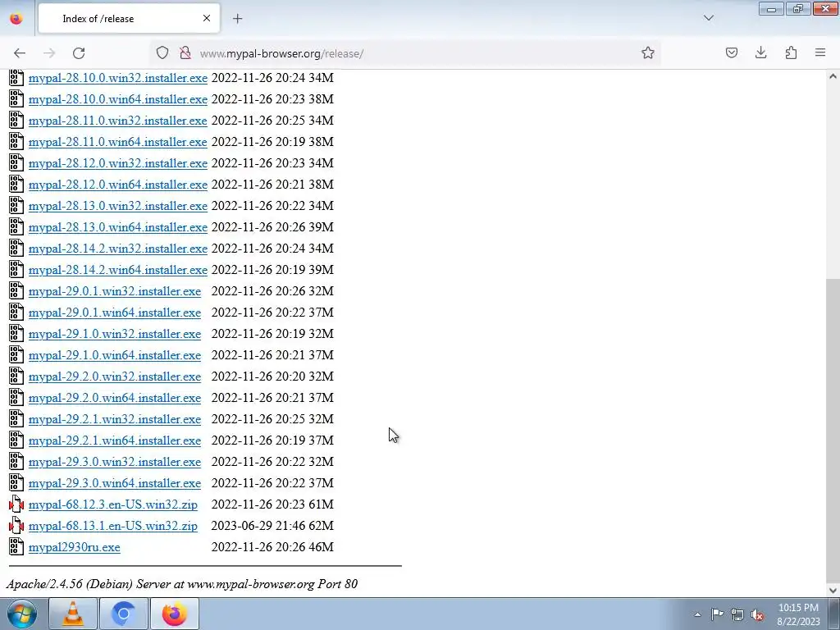Bookmark this page with the star icon
Image resolution: width=840 pixels, height=630 pixels.
[x=648, y=53]
